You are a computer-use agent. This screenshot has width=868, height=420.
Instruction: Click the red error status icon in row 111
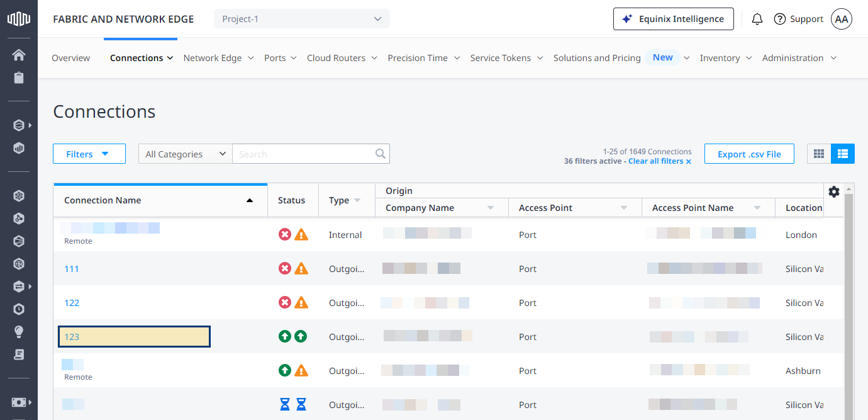coord(285,269)
